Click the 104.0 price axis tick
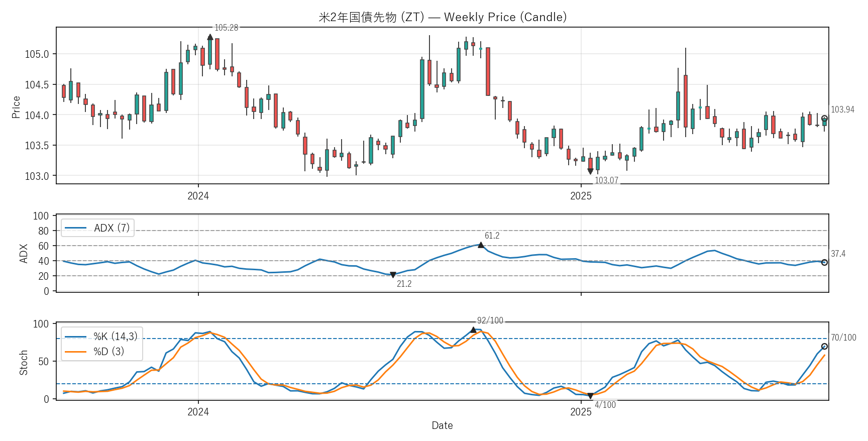Screen dimensions: 868x441 coord(37,116)
